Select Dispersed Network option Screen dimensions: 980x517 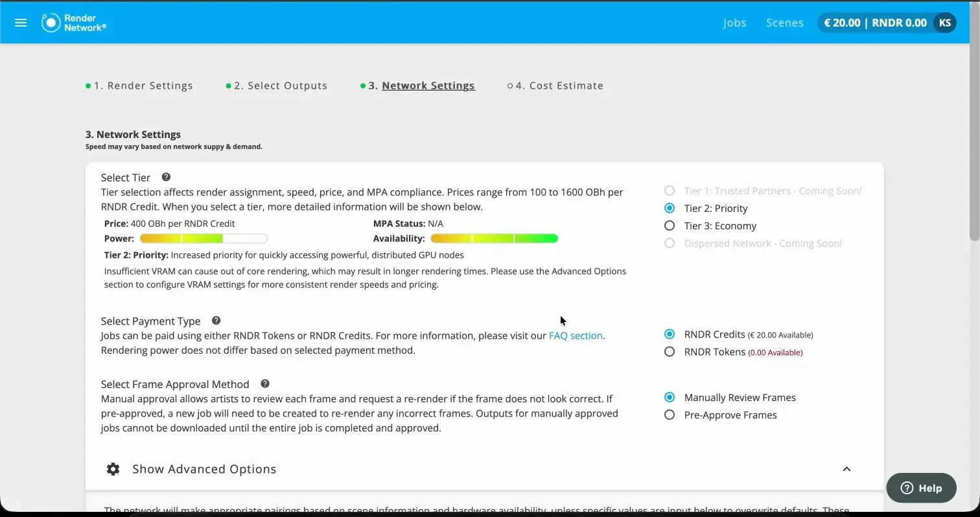click(670, 243)
